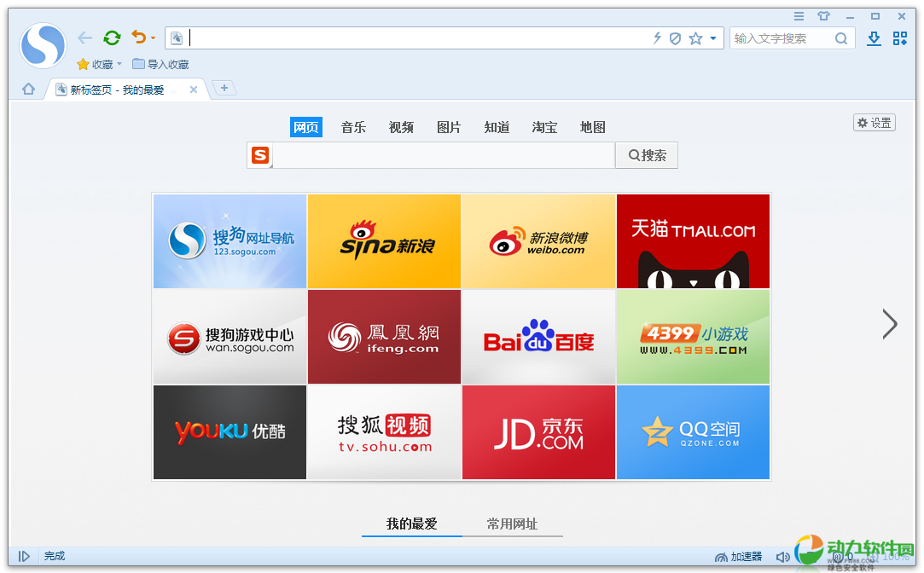This screenshot has width=924, height=573.
Task: Click the 搜索 search button
Action: (647, 155)
